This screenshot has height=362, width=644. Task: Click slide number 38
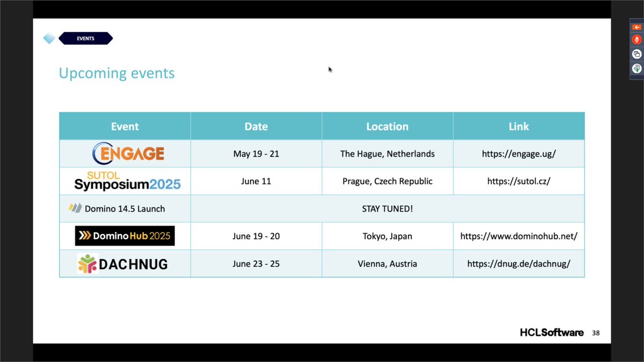596,333
